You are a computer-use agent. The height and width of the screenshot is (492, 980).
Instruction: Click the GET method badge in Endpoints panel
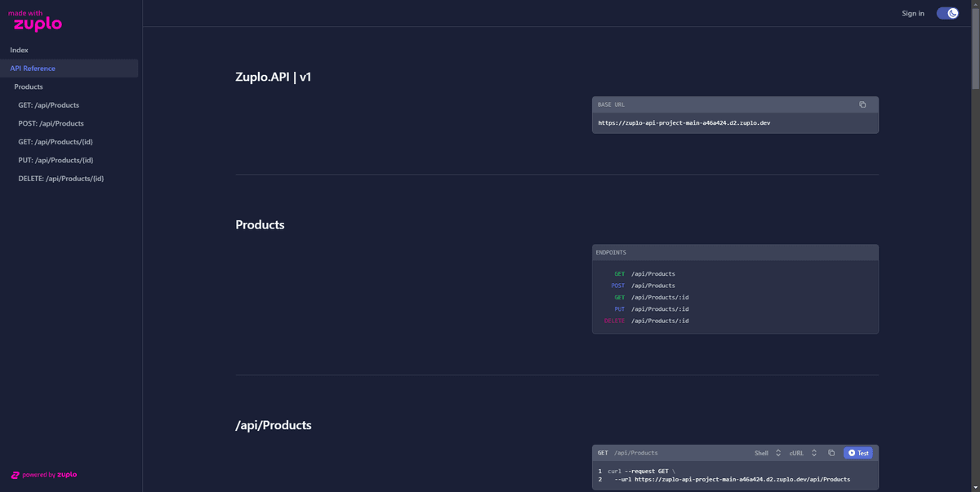[619, 273]
